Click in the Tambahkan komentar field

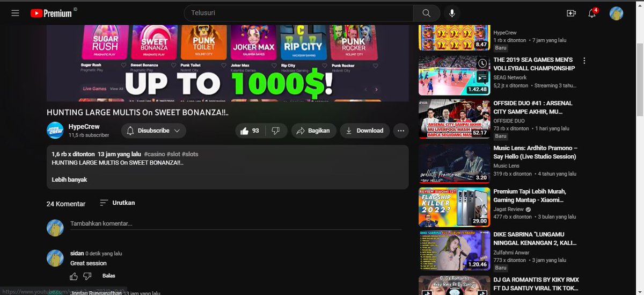coord(236,224)
